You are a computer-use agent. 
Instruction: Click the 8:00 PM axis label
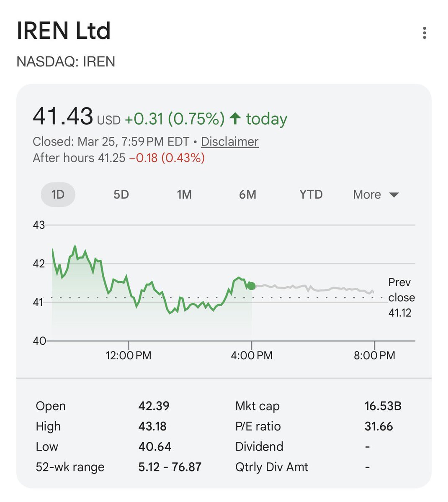pos(374,356)
